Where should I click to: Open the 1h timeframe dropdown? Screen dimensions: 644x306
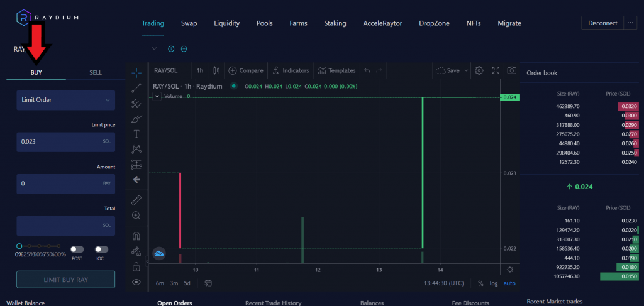199,70
